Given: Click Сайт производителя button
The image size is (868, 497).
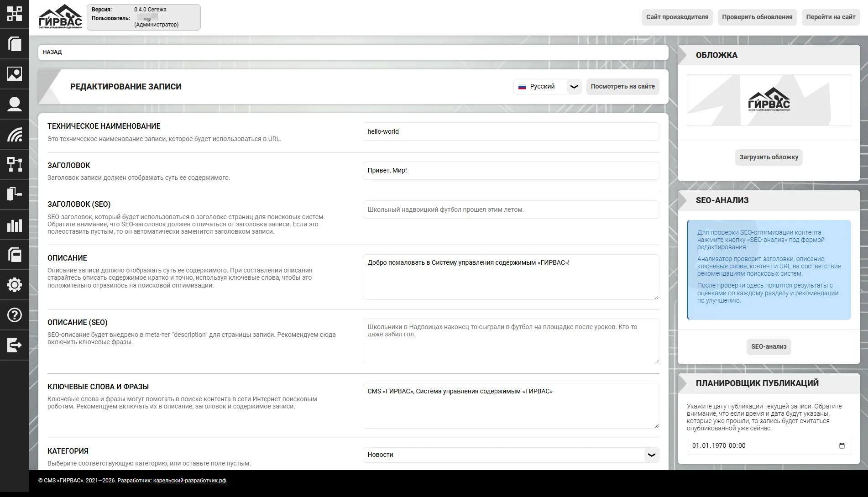Looking at the screenshot, I should tap(677, 17).
